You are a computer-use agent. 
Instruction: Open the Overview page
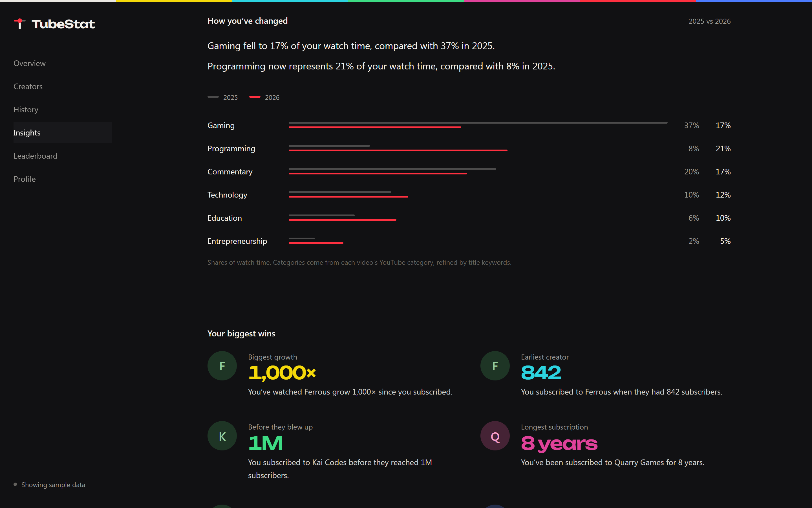[x=30, y=63]
